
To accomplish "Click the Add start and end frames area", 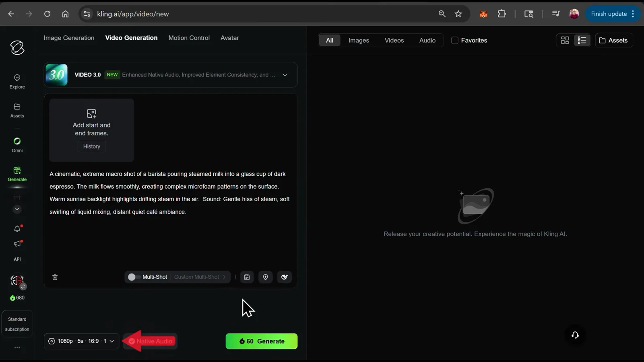I will pos(92,130).
